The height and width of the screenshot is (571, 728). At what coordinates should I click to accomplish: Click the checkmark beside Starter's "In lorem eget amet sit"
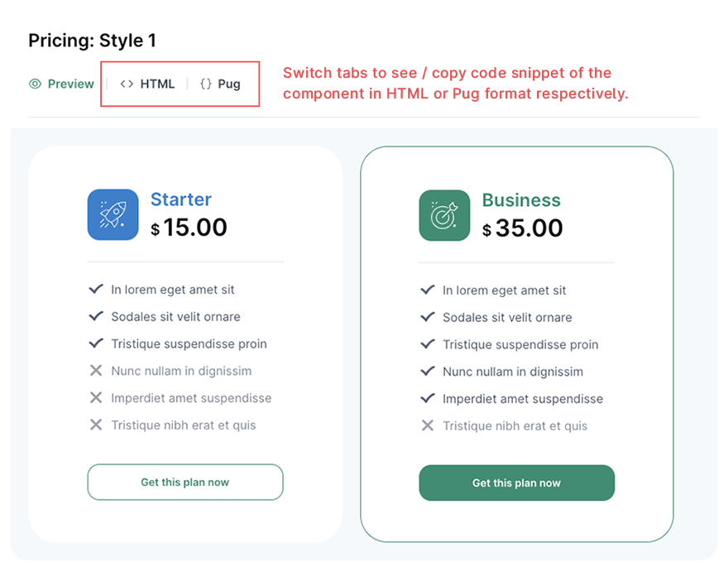tap(96, 289)
